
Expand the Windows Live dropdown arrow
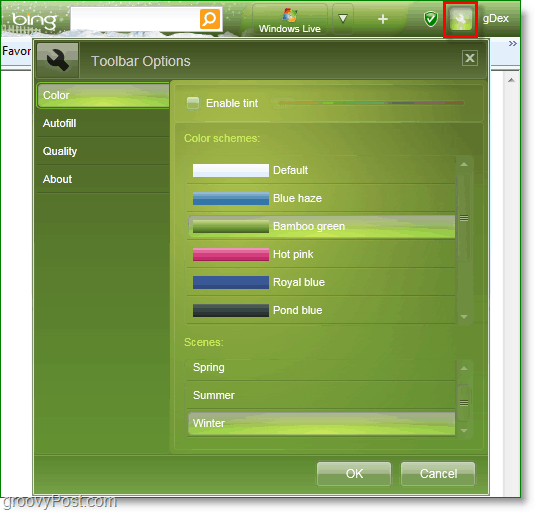[343, 19]
